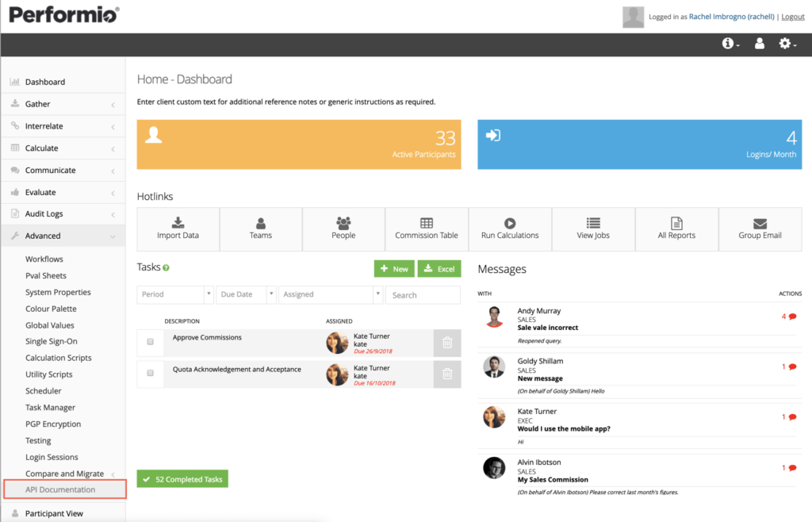Click the Import Data hotlink icon
This screenshot has width=812, height=522.
178,223
